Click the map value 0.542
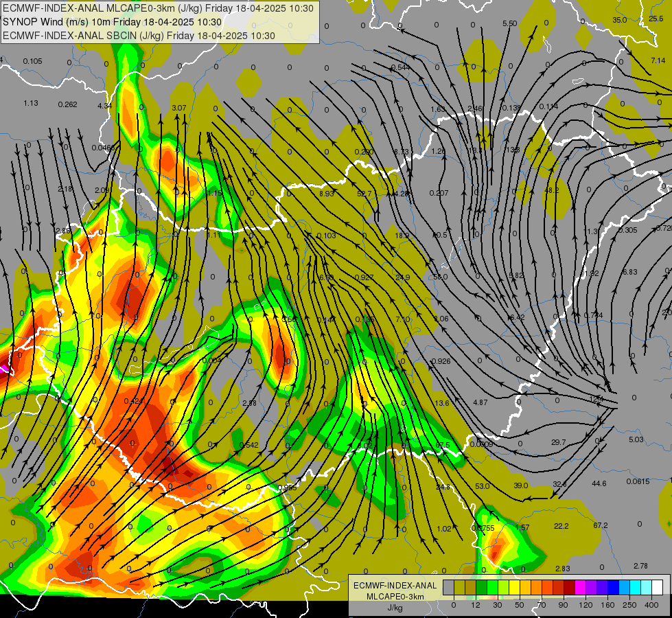Image resolution: width=672 pixels, height=618 pixels. click(249, 445)
